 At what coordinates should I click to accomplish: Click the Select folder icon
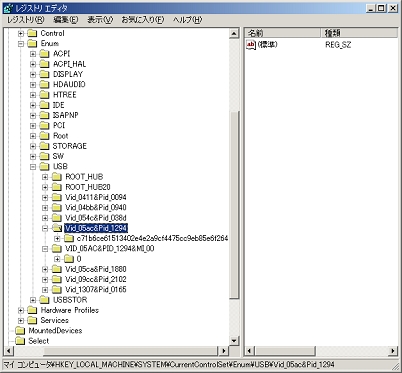tap(20, 341)
